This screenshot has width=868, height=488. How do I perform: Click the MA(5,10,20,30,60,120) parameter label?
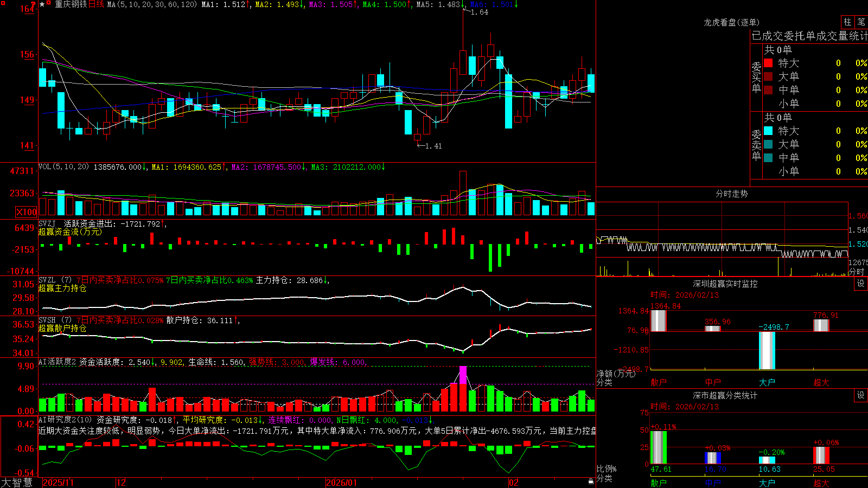click(152, 4)
